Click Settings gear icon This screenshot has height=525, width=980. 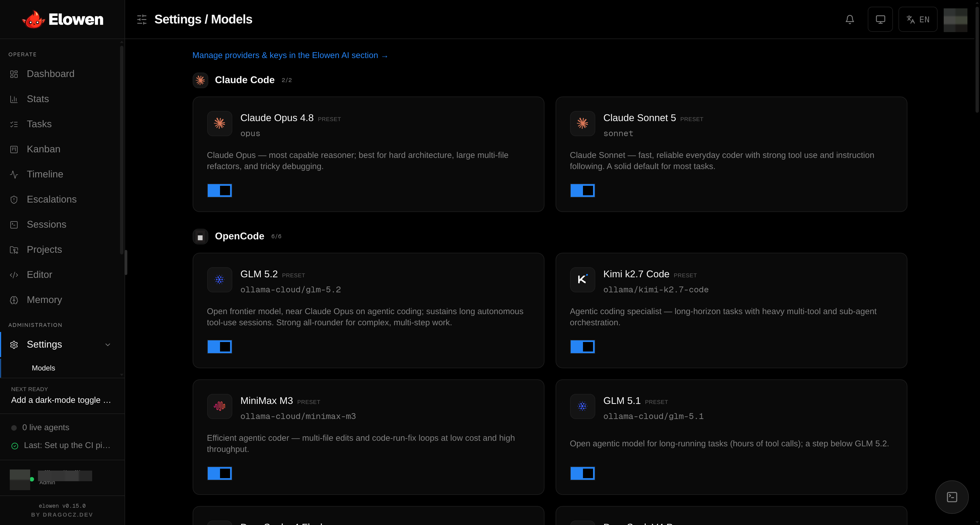[x=14, y=345]
